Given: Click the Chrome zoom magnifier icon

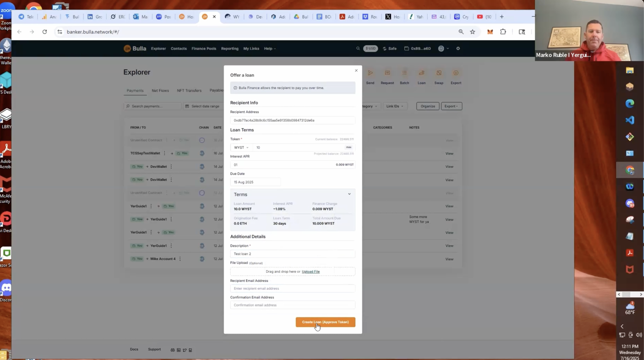Looking at the screenshot, I should [461, 32].
